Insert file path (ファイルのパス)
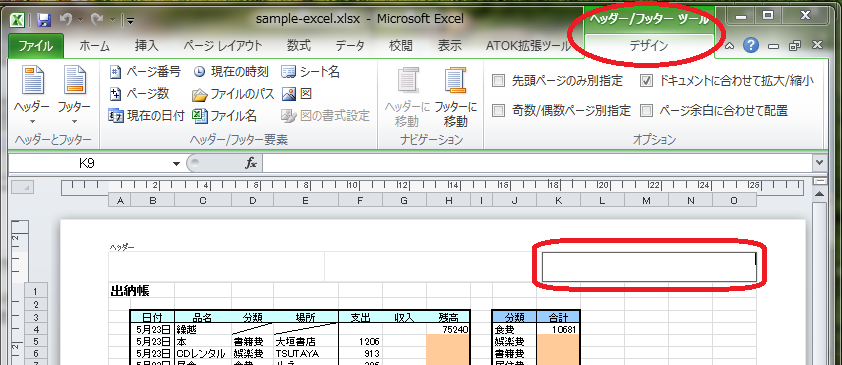Screen dimensions: 842x365 [234, 94]
